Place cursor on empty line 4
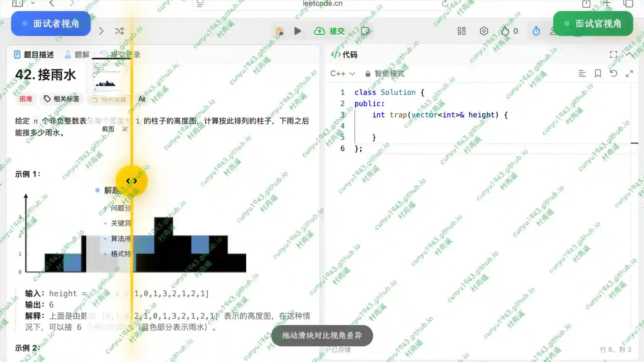 (x=490, y=126)
